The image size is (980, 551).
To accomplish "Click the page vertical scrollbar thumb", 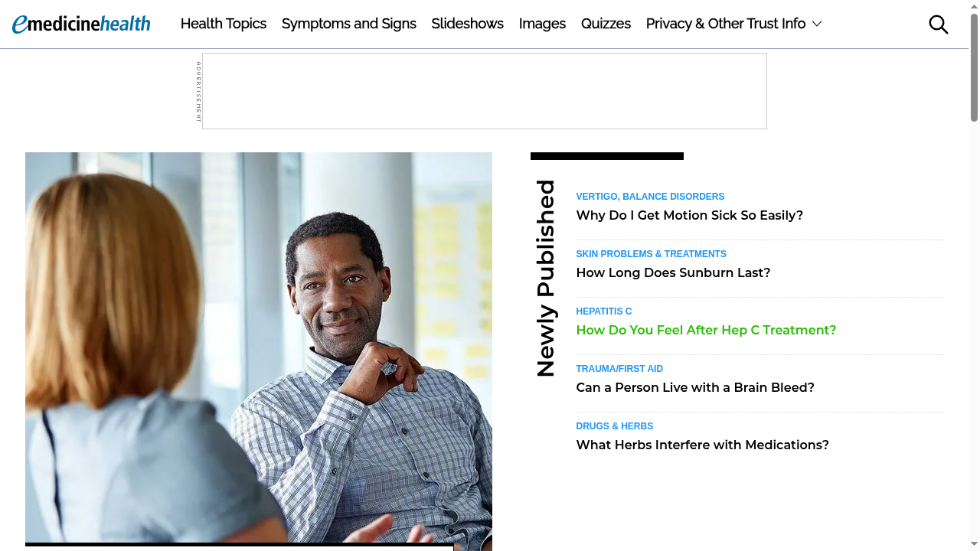I will [974, 69].
